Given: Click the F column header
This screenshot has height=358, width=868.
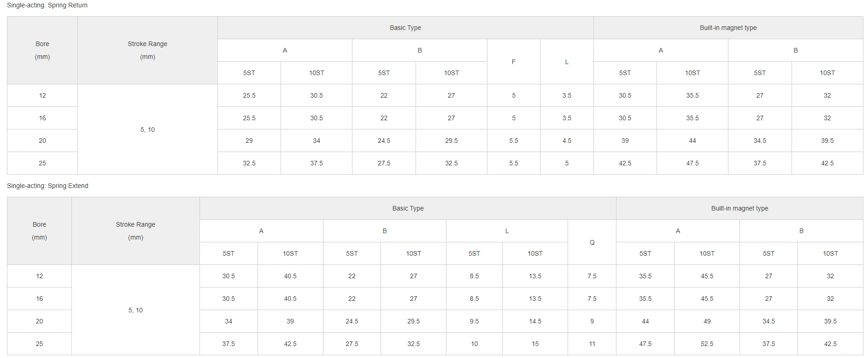Looking at the screenshot, I should coord(513,62).
